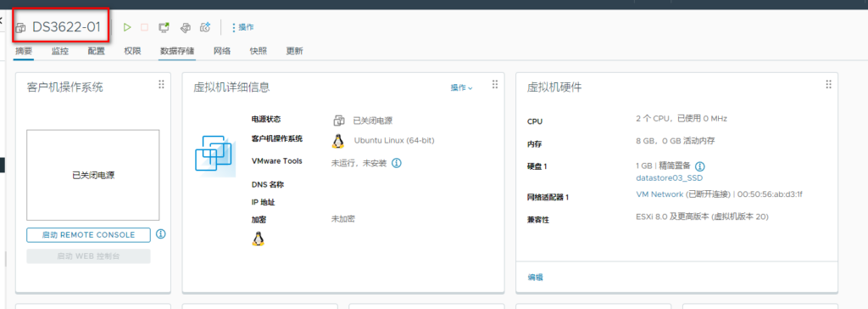Click the MAC address 00:50:56:ab:d3:1f
Screen dimensions: 868x309
[770, 194]
